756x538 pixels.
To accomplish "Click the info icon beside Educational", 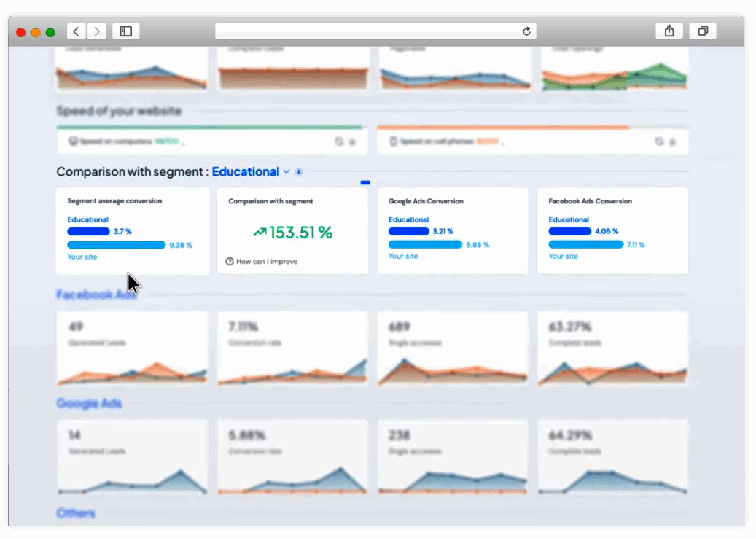I will (x=299, y=172).
